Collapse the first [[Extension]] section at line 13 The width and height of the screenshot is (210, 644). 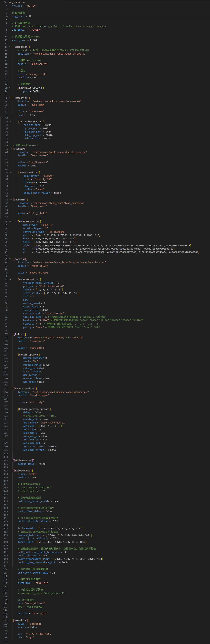pos(10,47)
